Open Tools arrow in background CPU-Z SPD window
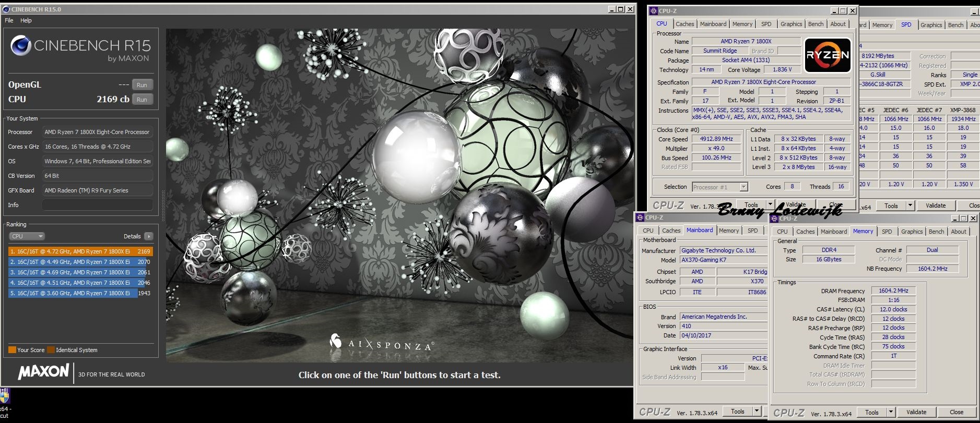This screenshot has width=980, height=423. [910, 206]
